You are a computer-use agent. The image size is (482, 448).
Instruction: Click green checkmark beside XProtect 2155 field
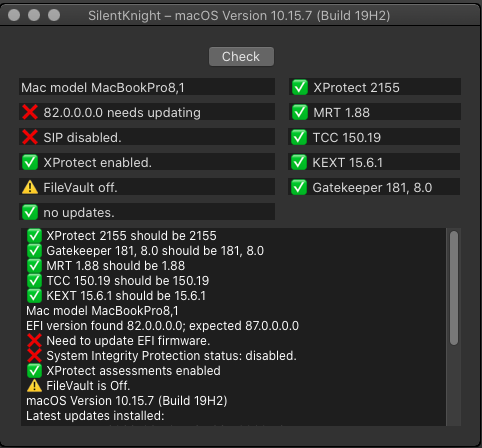(x=299, y=87)
